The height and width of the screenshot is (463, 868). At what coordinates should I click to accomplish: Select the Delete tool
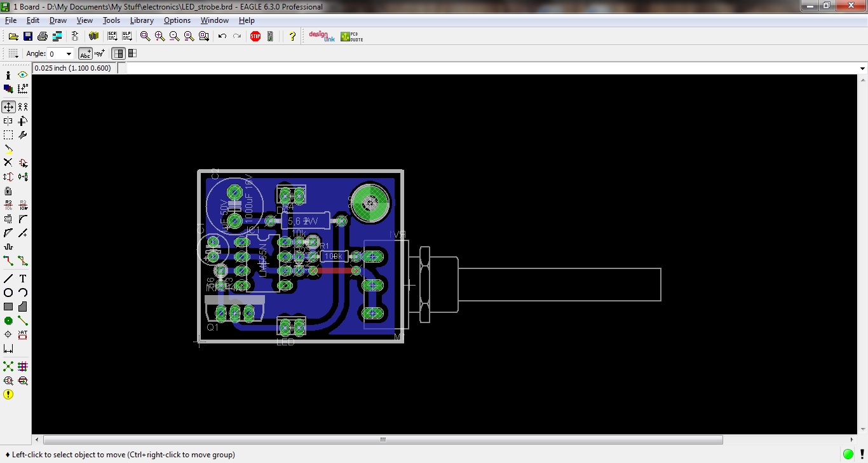click(x=8, y=163)
